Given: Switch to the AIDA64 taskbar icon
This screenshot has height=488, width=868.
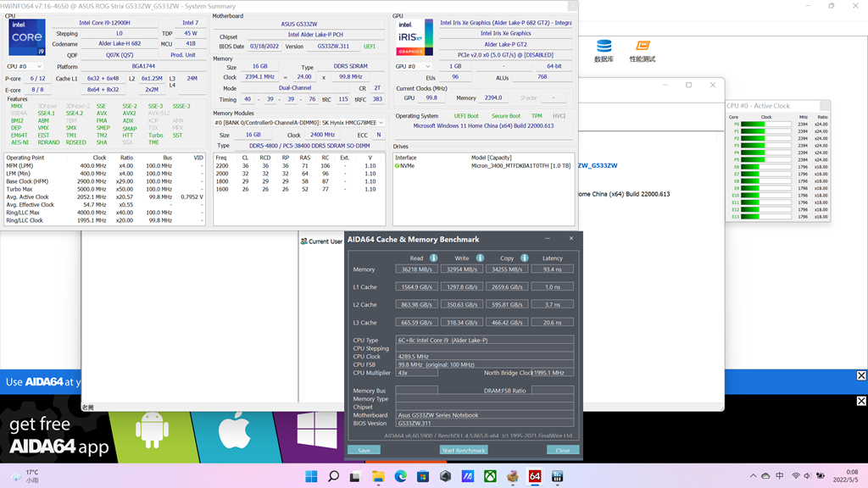Looking at the screenshot, I should click(535, 476).
